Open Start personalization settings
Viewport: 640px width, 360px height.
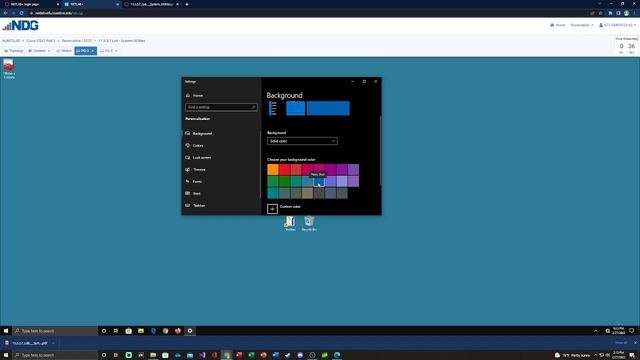[x=196, y=193]
